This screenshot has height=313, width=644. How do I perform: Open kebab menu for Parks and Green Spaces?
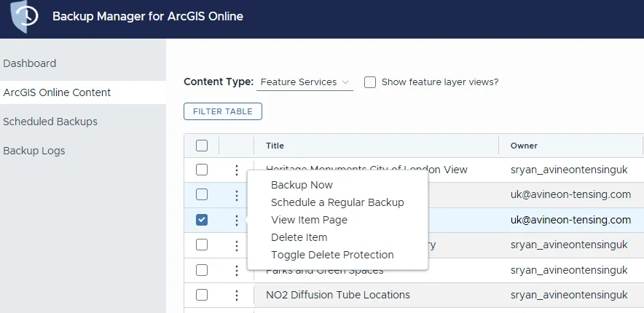click(x=236, y=270)
